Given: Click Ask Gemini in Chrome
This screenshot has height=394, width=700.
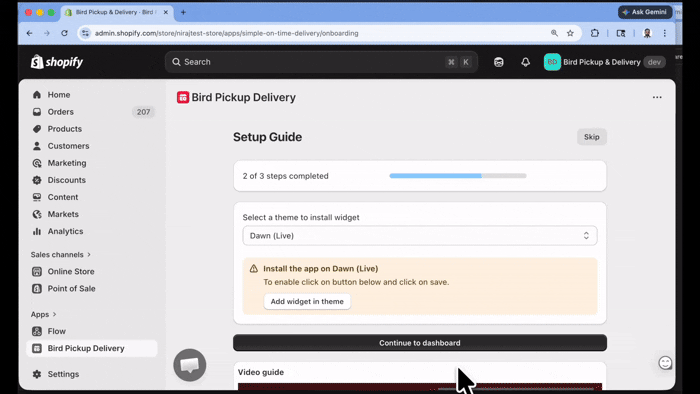Looking at the screenshot, I should pos(645,12).
